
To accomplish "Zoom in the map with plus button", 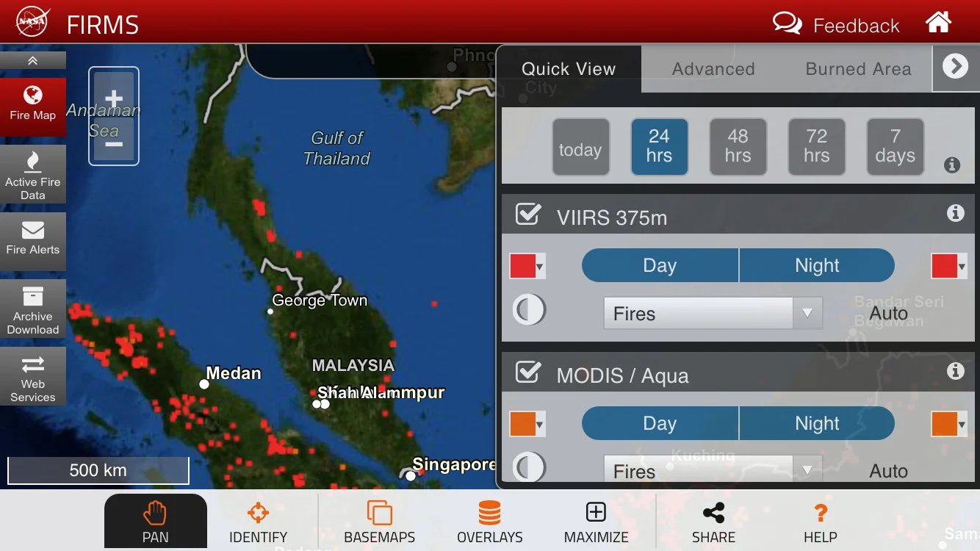I will click(114, 98).
